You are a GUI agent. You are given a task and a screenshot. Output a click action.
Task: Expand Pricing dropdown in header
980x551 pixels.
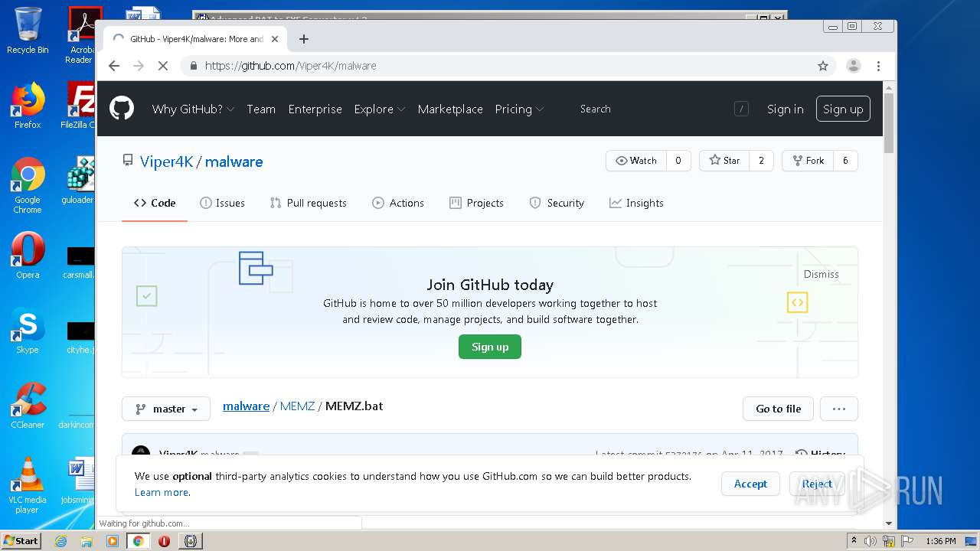point(519,109)
